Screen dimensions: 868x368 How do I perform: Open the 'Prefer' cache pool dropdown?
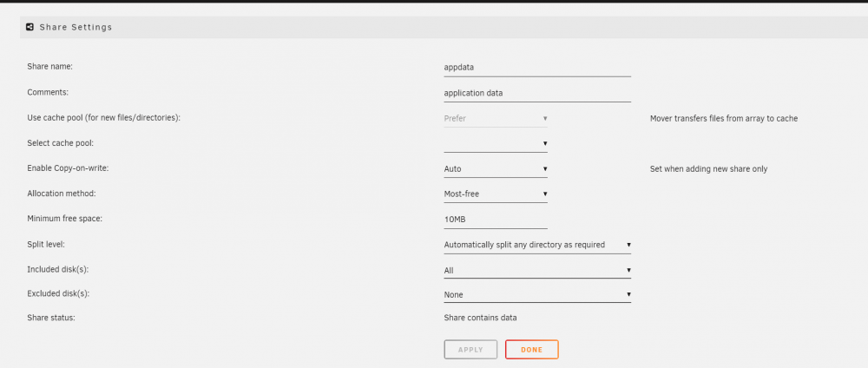(496, 118)
